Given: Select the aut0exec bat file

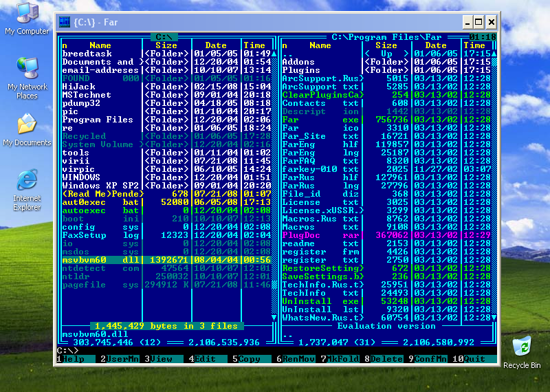Looking at the screenshot, I should (x=166, y=202).
